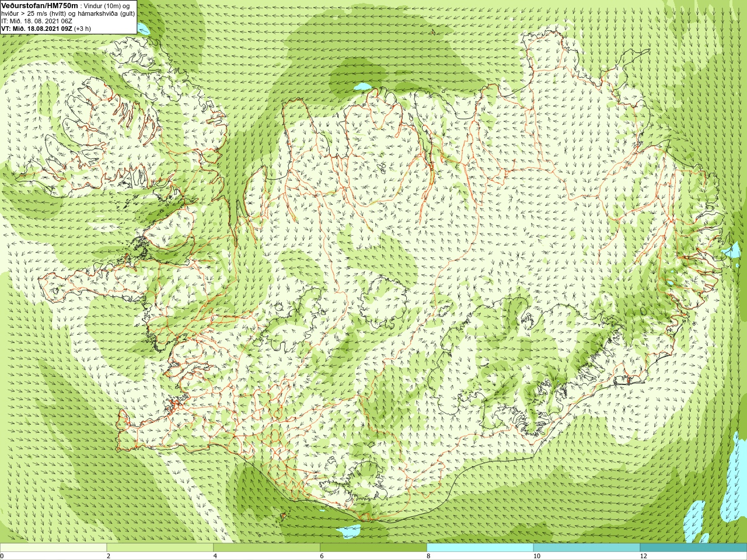The height and width of the screenshot is (560, 747).
Task: Click the pale yellow 0–2 m/s legend swatch
Action: pyautogui.click(x=53, y=548)
